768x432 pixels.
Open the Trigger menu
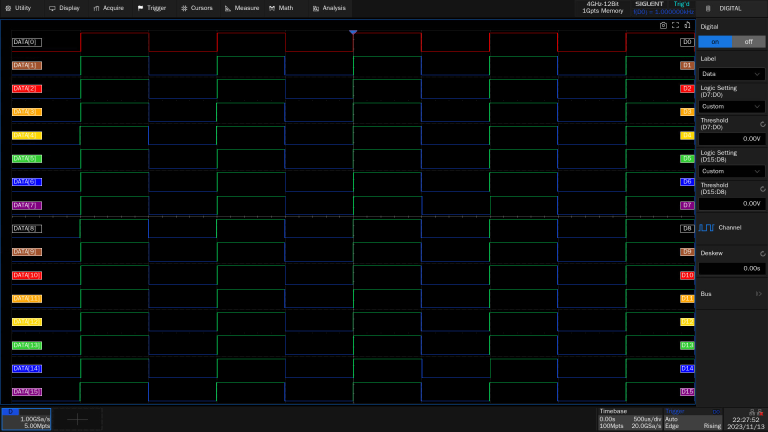(152, 7)
